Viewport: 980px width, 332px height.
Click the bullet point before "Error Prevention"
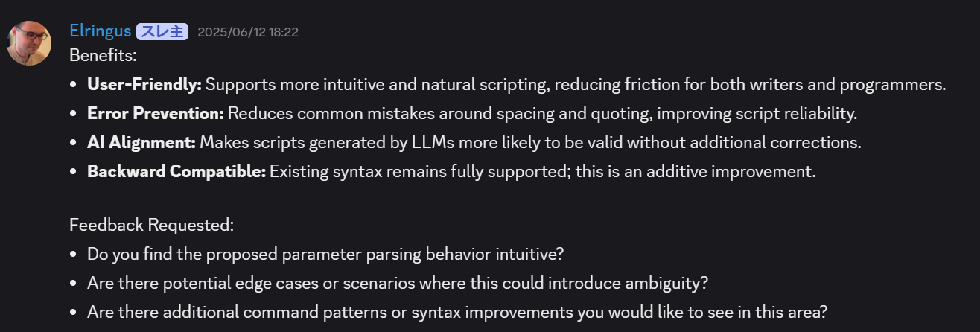(73, 115)
